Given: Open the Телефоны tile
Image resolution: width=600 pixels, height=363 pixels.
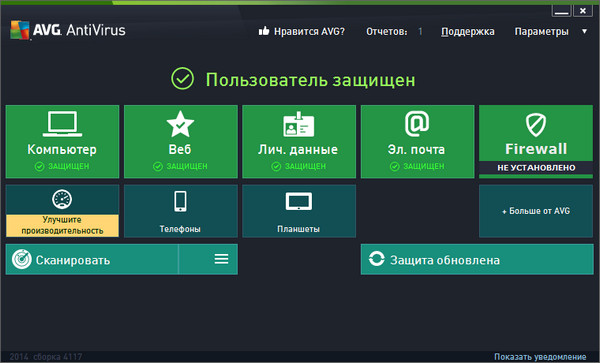Looking at the screenshot, I should (x=181, y=211).
